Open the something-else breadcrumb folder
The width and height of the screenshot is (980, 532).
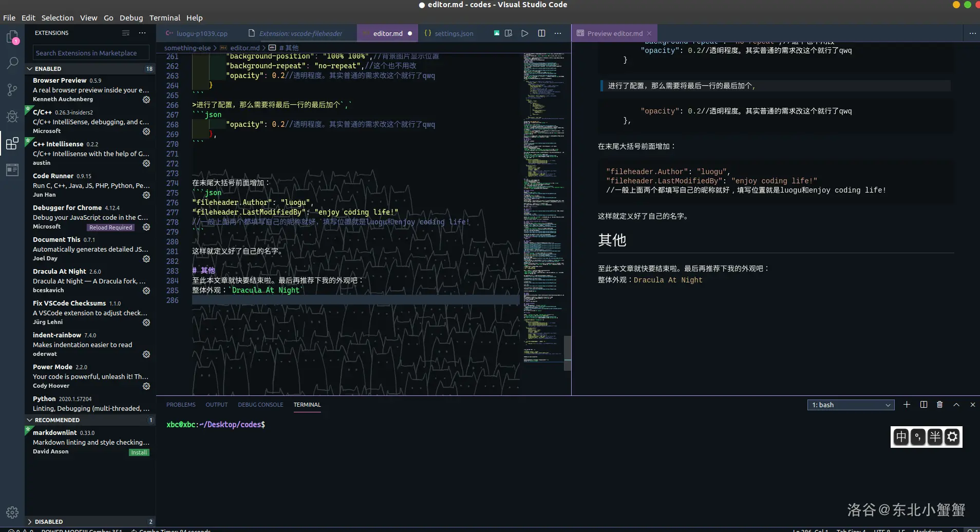187,48
